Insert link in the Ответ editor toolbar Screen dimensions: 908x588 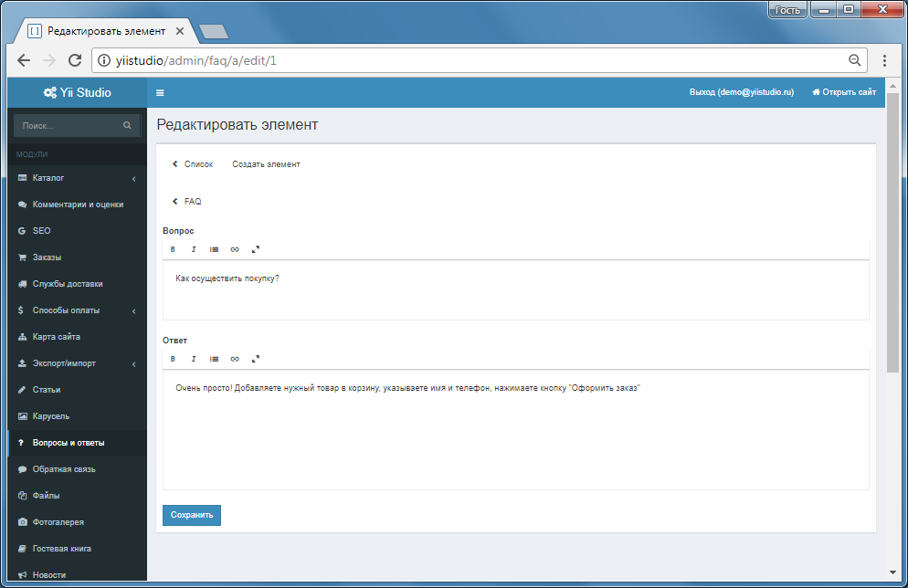pyautogui.click(x=235, y=359)
